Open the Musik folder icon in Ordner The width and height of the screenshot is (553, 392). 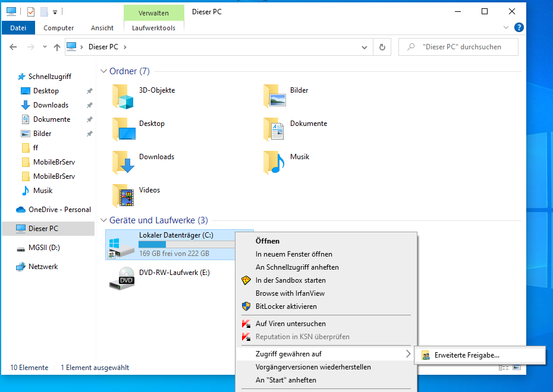coord(275,162)
